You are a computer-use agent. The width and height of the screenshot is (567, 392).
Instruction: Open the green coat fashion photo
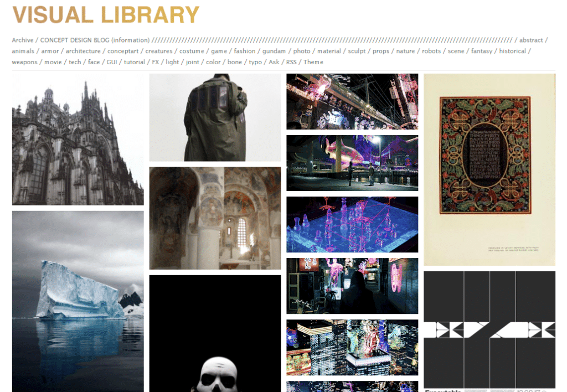(x=215, y=117)
